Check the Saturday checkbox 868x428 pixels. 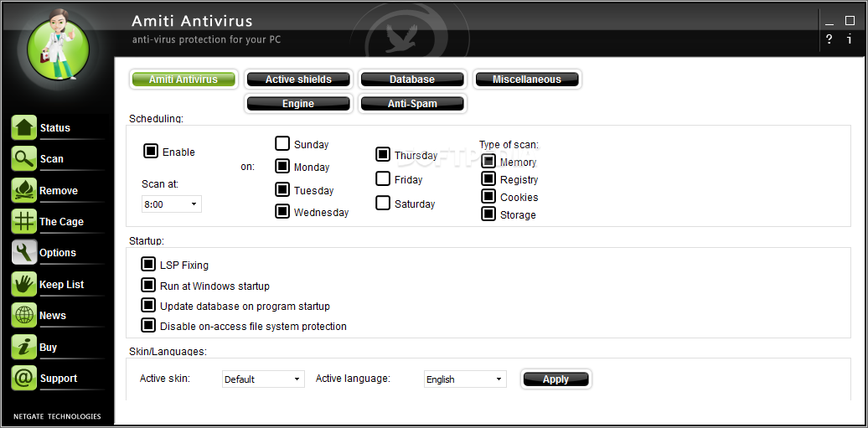point(383,203)
